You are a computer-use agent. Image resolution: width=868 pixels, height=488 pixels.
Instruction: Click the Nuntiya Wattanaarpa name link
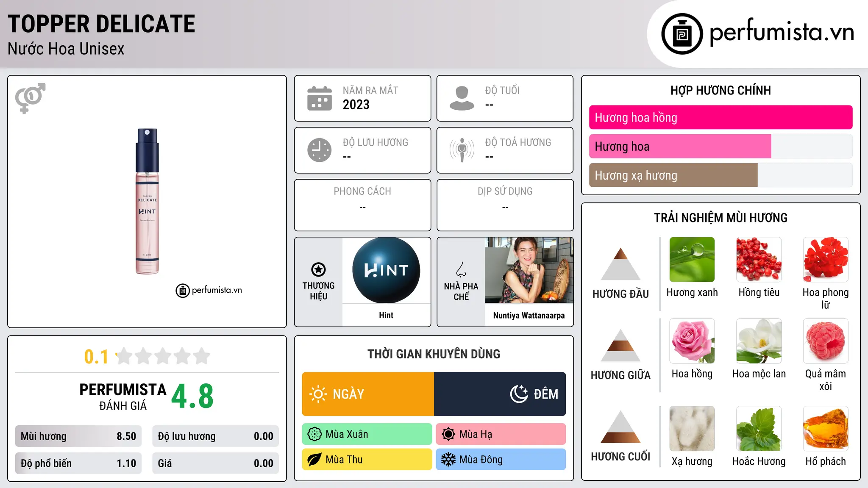529,316
